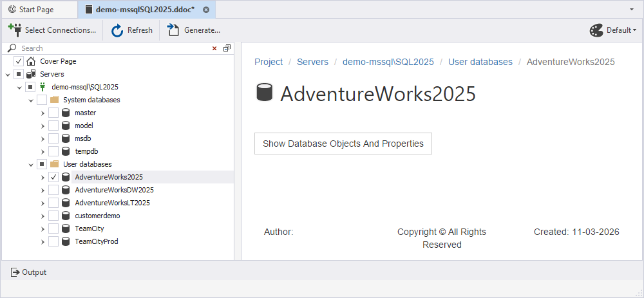Select the AdventureWorksLT2025 tree row
The width and height of the screenshot is (644, 298).
112,203
